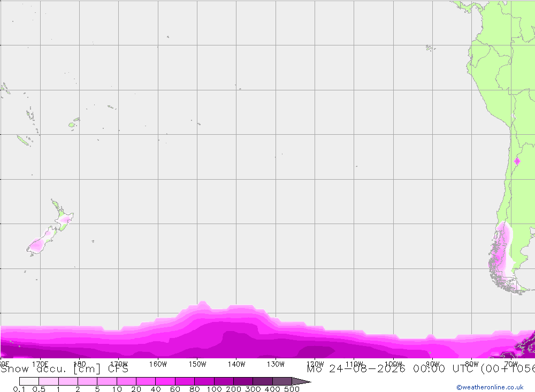Select the 5–10 cm legend color swatch
535x392 pixels.
pyautogui.click(x=107, y=381)
